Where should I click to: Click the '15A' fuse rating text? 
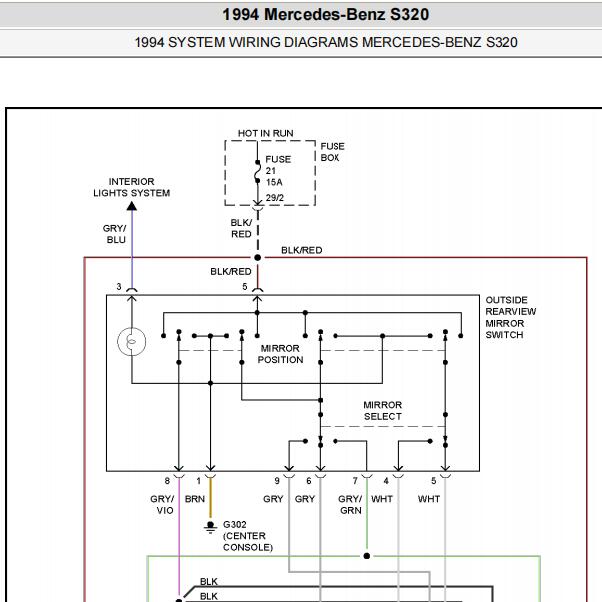coord(274,182)
